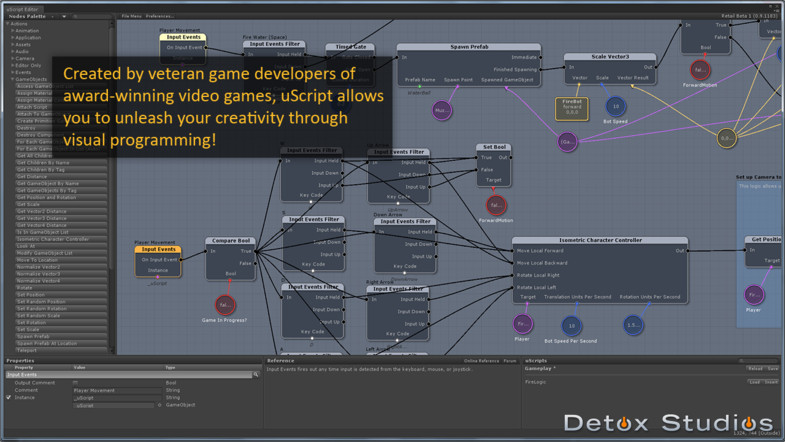Viewport: 785px width, 442px height.
Task: Click the Comment field 'Player Movement'
Action: (117, 390)
